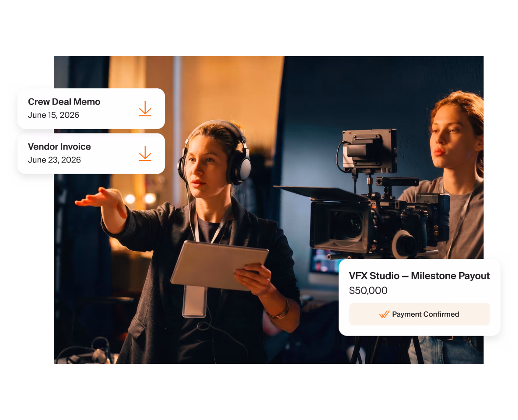The width and height of the screenshot is (518, 420).
Task: Open VFX Studio — Milestone Payout heading
Action: pos(419,276)
